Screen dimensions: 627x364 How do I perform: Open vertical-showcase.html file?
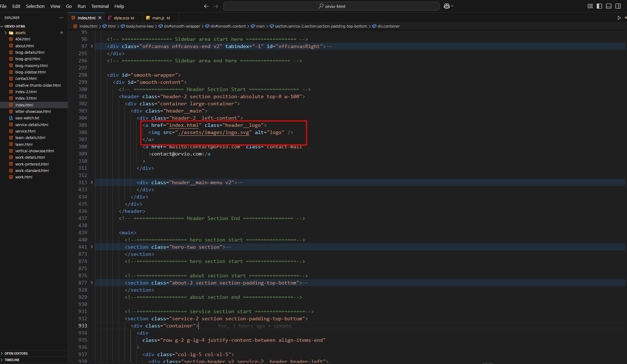(34, 151)
